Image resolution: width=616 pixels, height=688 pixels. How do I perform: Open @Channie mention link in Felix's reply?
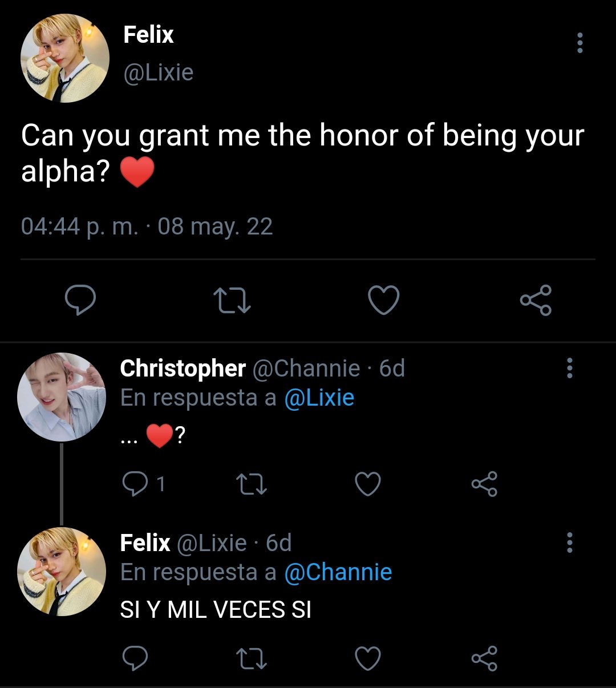[x=338, y=572]
